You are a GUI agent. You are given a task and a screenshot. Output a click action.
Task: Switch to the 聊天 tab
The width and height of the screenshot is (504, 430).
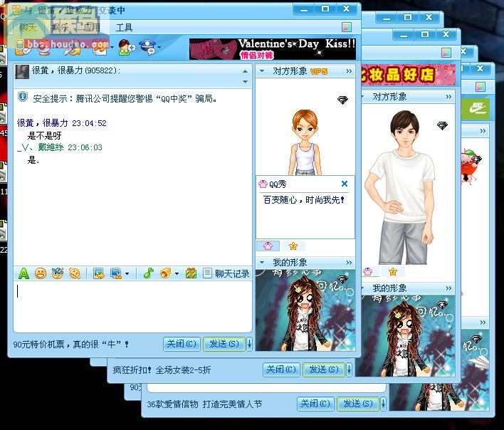28,28
